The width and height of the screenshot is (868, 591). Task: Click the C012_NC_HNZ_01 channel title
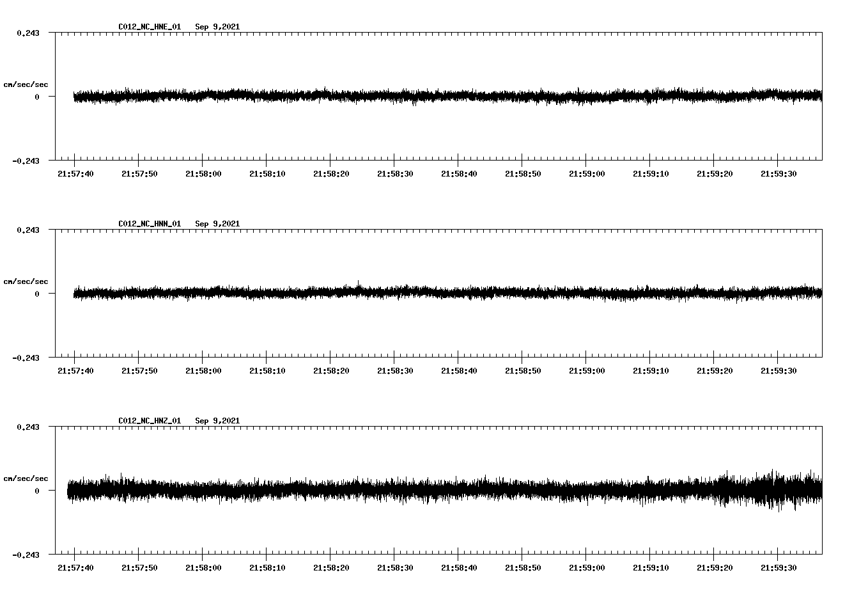[150, 421]
